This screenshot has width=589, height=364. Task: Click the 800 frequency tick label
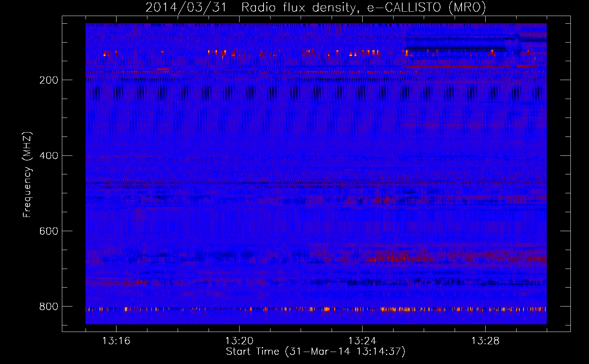[x=49, y=307]
